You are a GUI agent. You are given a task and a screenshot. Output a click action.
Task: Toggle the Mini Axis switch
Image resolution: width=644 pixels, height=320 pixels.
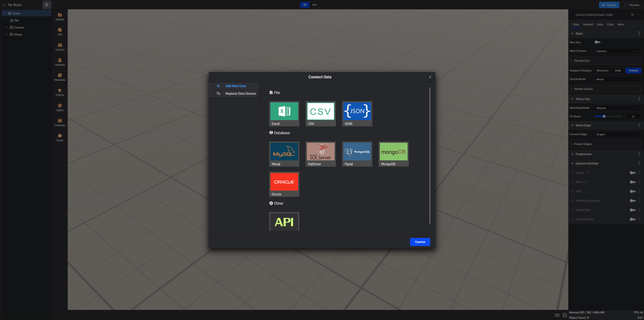click(x=598, y=42)
